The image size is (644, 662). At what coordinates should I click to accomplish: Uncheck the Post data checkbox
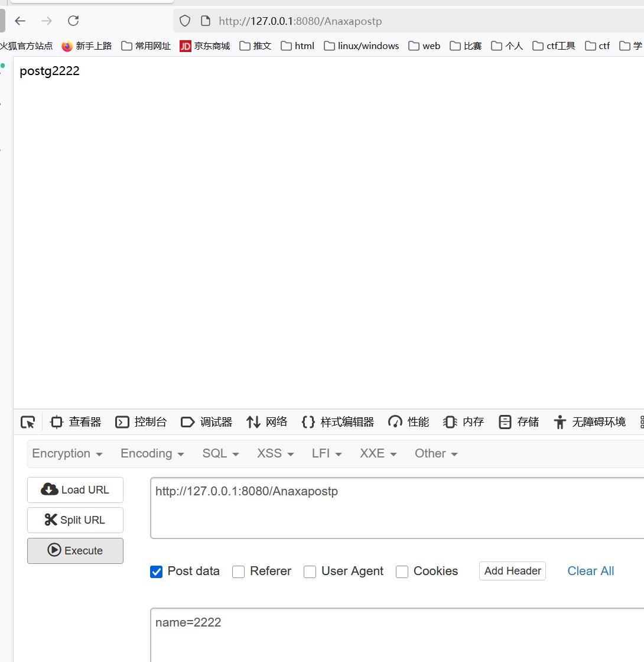[x=156, y=572]
